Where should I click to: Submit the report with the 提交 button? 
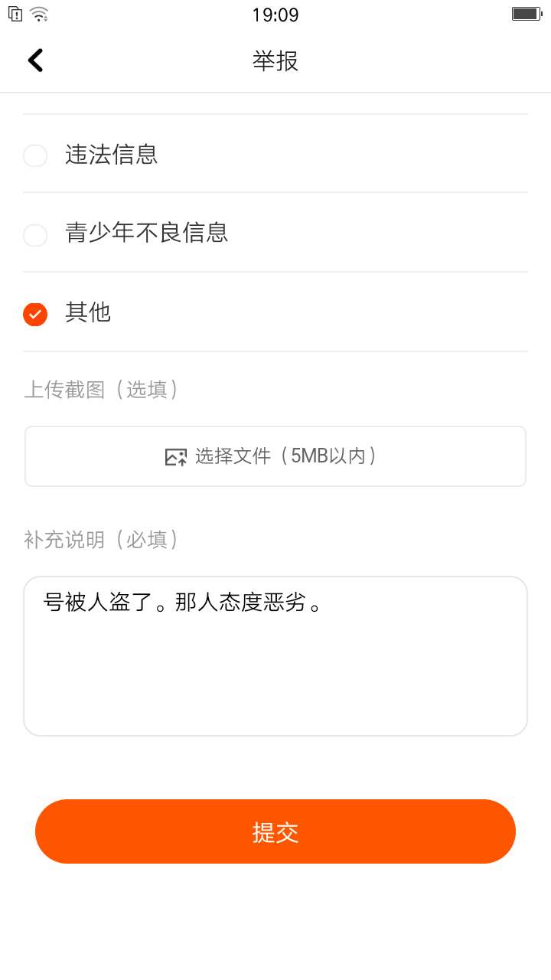(275, 831)
